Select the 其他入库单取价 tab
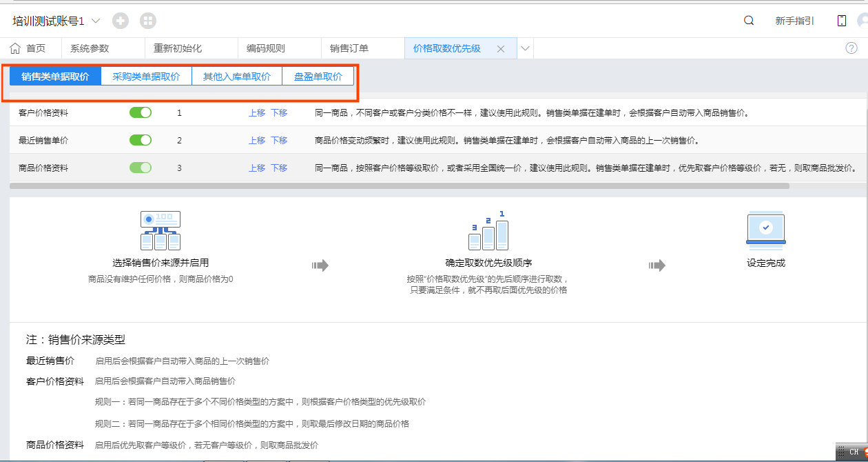 click(x=236, y=77)
